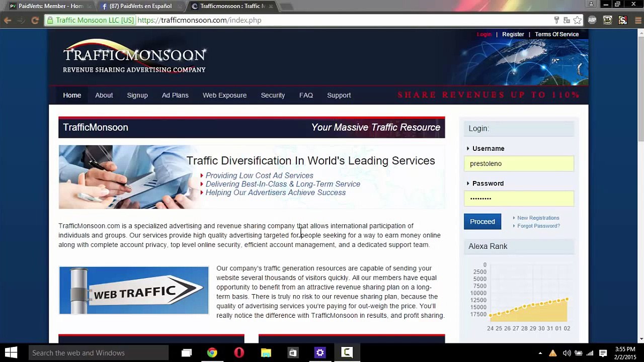Image resolution: width=644 pixels, height=362 pixels.
Task: Open the Support menu item
Action: (x=339, y=95)
